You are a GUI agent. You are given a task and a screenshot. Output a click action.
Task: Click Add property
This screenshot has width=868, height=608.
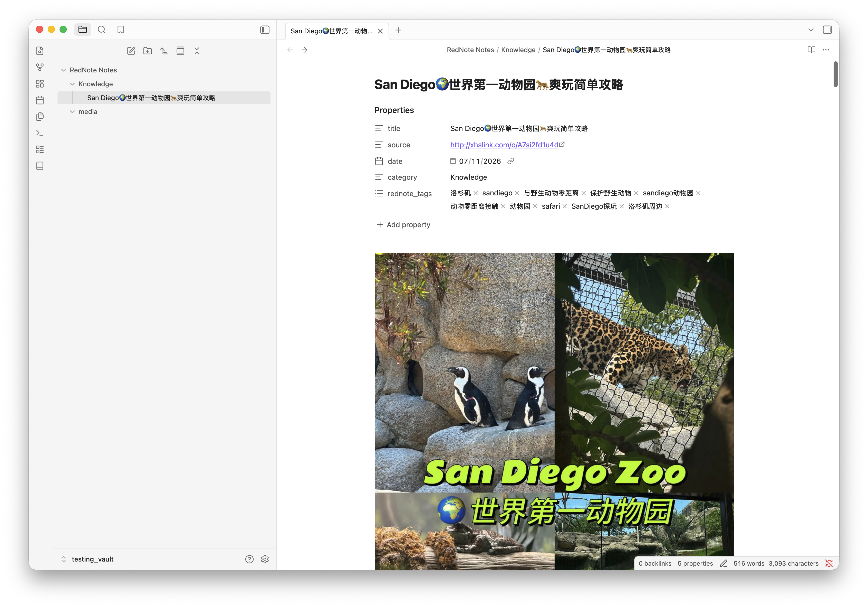point(403,225)
